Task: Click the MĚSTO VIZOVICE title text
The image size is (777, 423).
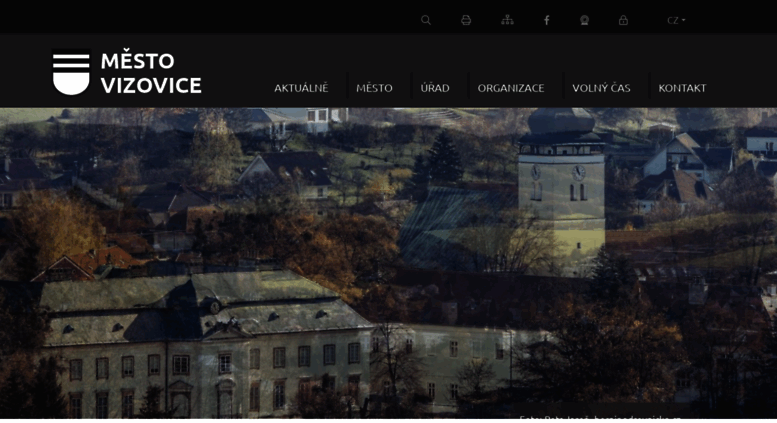Action: [151, 73]
